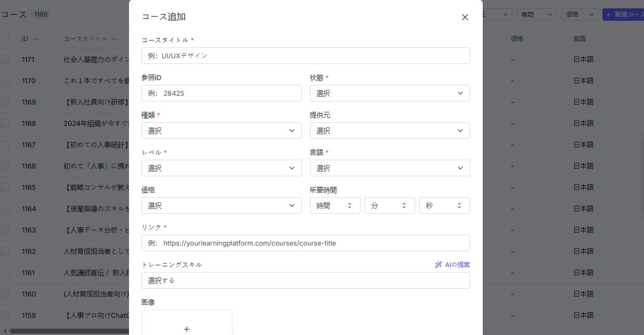Click 日本語 cell in row 1171

[583, 59]
